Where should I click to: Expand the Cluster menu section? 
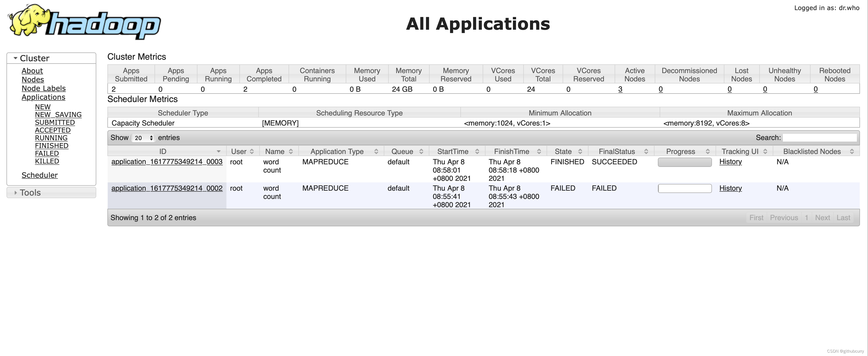click(x=15, y=58)
